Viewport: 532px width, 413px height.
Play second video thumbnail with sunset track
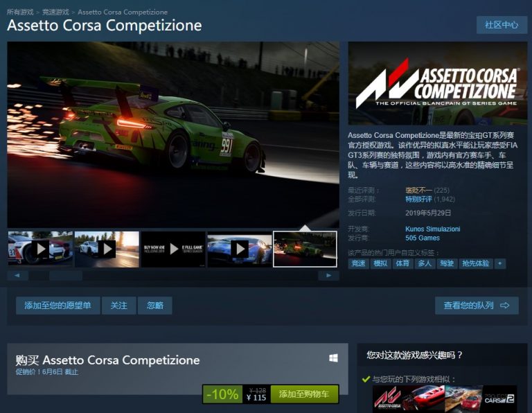(107, 249)
